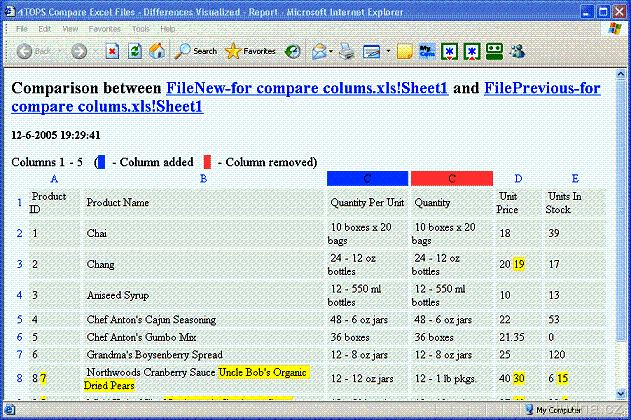Select highlighted value 15 in Units In Stock

[562, 379]
